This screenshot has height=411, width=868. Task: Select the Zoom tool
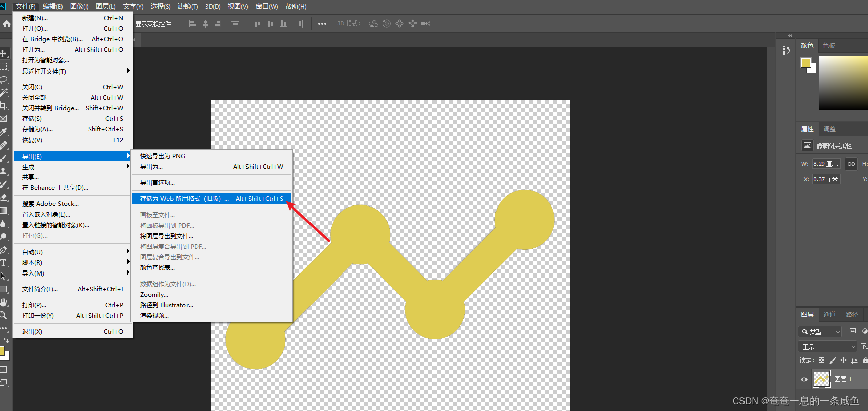click(x=4, y=315)
